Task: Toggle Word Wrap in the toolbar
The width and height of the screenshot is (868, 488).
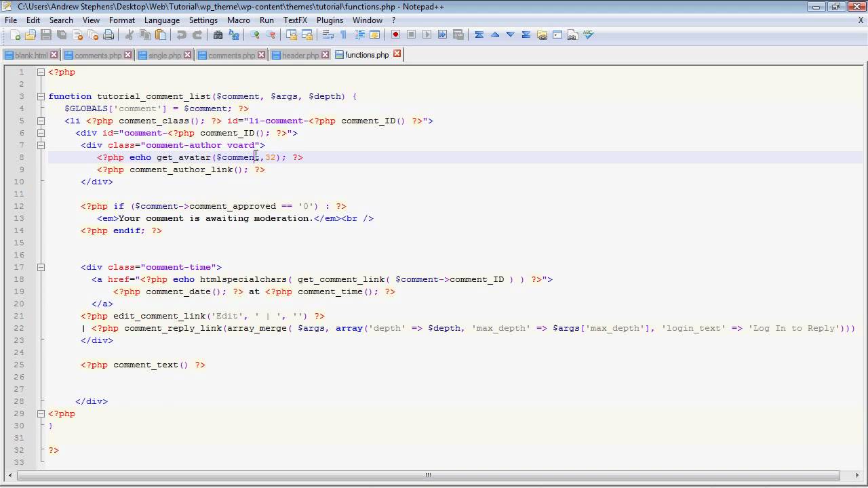Action: [328, 35]
